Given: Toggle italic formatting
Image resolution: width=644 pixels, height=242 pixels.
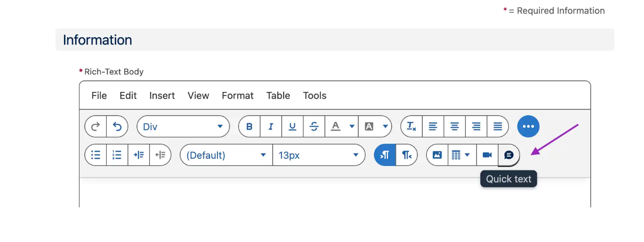Looking at the screenshot, I should tap(271, 127).
